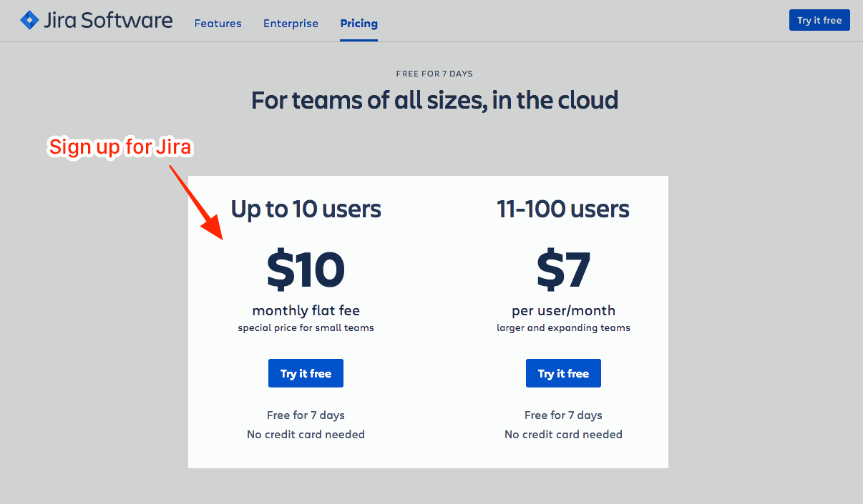Click Try it free in header
The image size is (863, 504).
point(819,20)
